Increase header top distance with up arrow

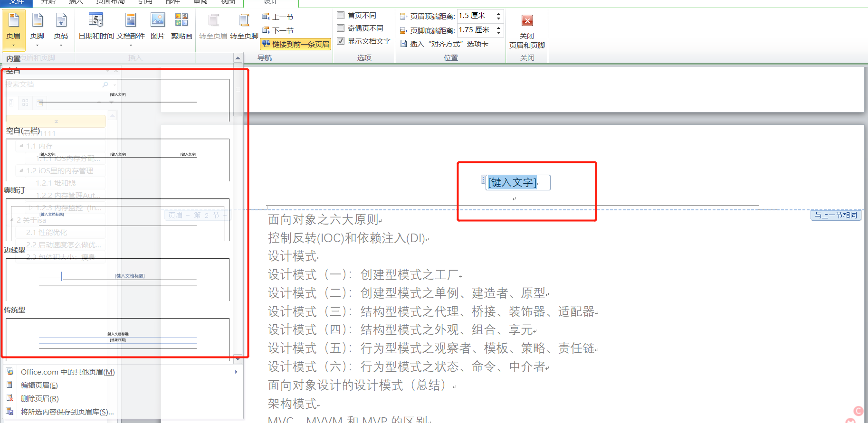[498, 13]
